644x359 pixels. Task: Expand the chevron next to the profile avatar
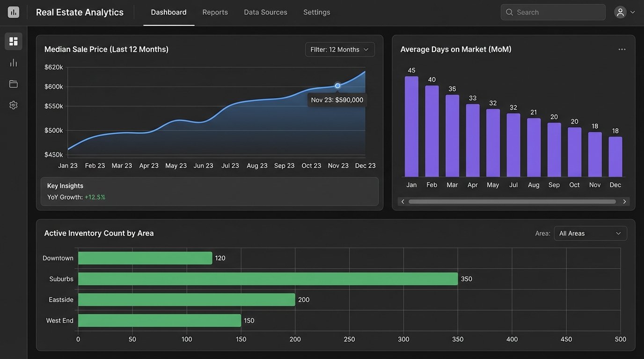(633, 13)
